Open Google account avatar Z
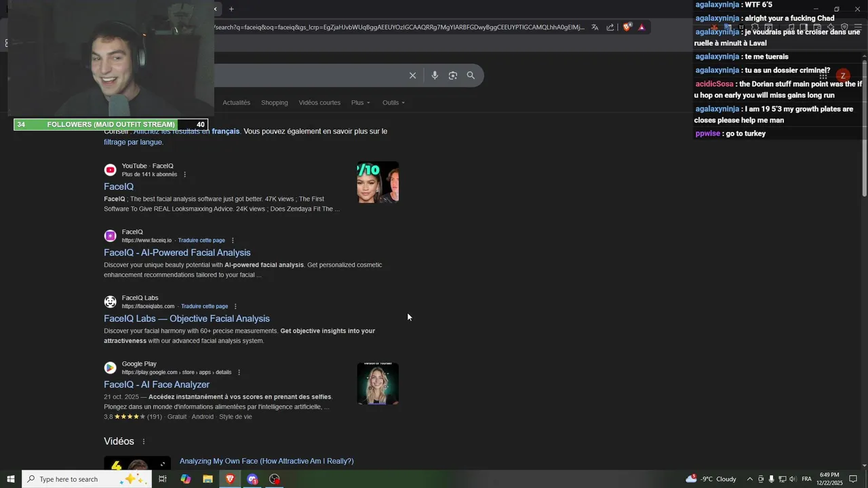868x488 pixels. point(843,76)
